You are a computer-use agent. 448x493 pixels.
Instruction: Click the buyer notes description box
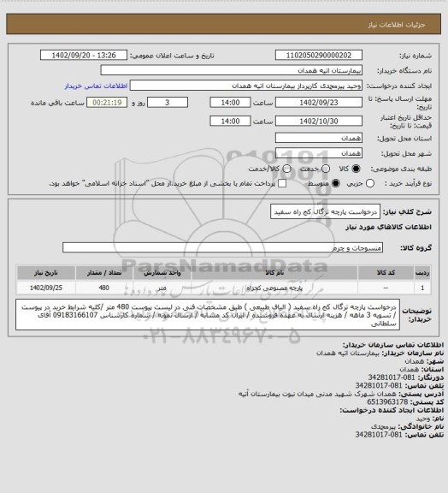point(208,315)
